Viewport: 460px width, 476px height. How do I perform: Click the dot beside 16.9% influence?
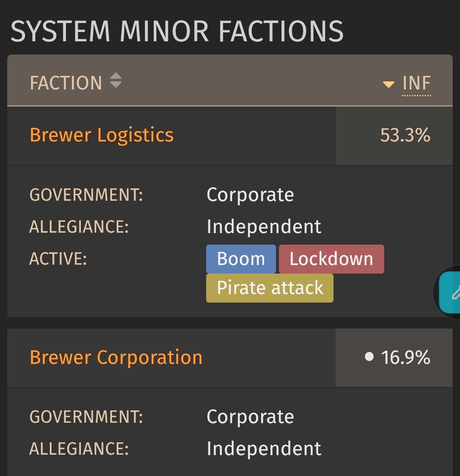point(369,356)
